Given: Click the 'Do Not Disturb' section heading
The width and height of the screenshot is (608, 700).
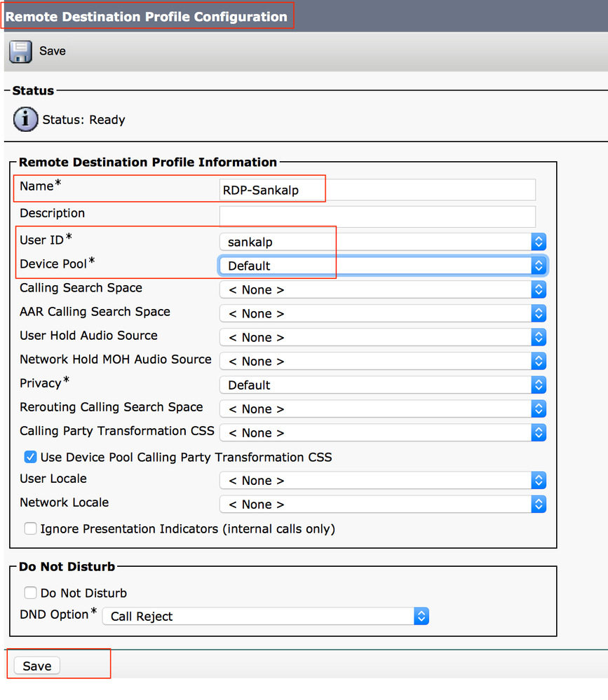Looking at the screenshot, I should [67, 567].
